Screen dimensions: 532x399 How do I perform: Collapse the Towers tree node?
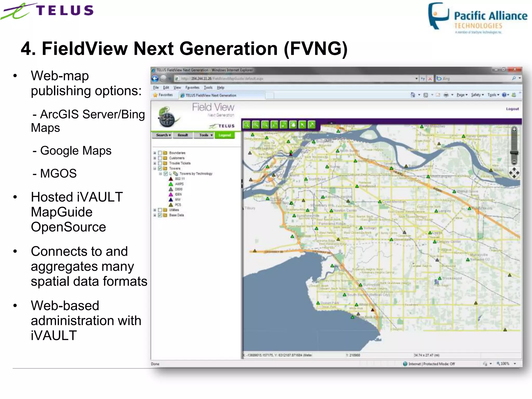155,169
